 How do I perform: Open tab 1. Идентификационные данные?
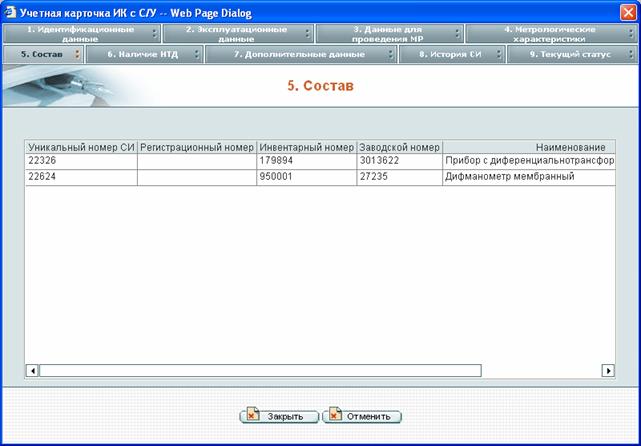point(81,34)
